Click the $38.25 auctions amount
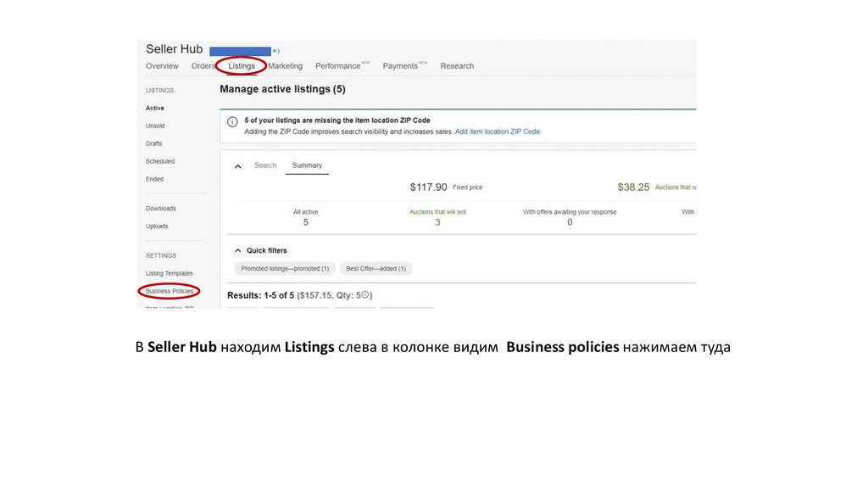Viewport: 868px width, 487px height. (x=633, y=188)
